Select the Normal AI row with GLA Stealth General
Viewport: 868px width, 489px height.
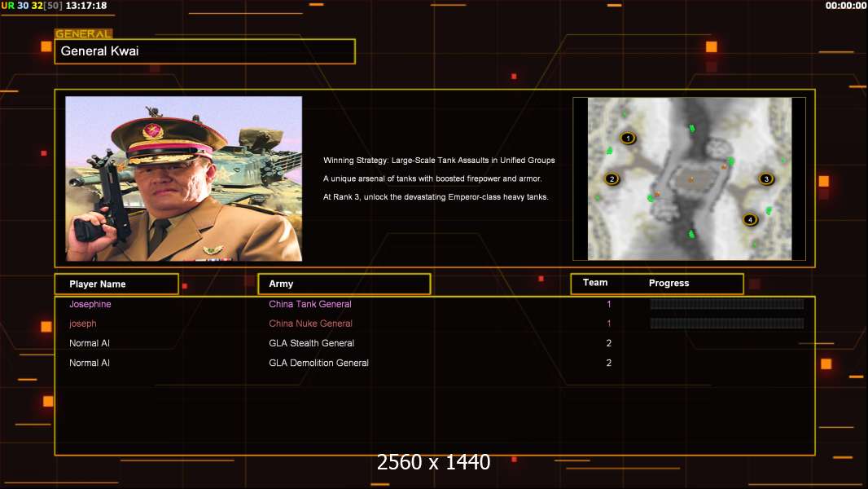click(x=435, y=343)
